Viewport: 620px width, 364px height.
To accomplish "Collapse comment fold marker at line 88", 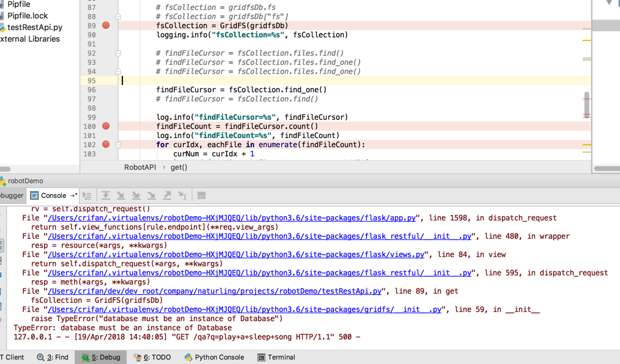I will click(118, 16).
